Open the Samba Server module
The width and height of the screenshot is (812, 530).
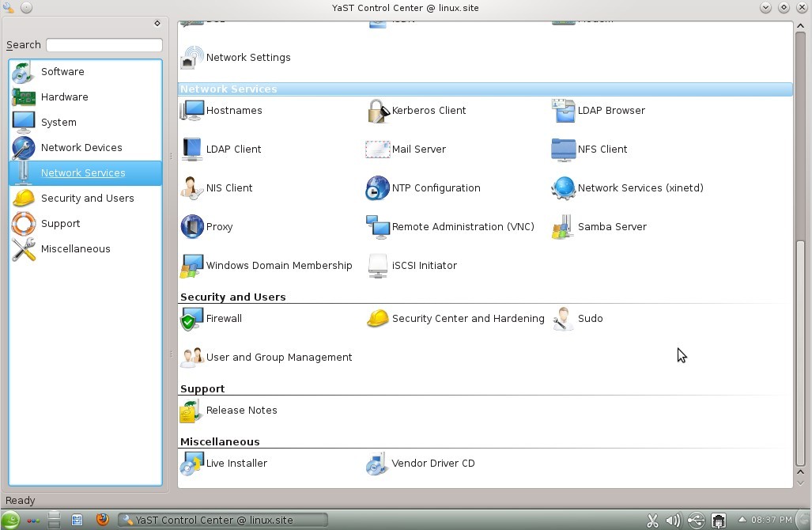(x=599, y=227)
